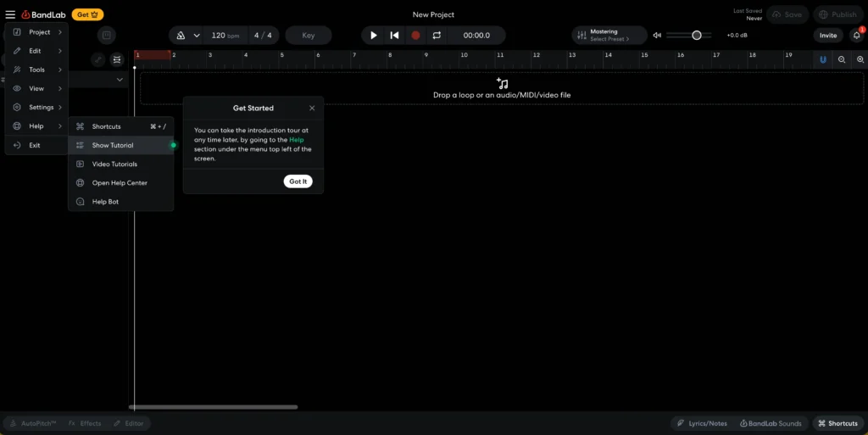Viewport: 868px width, 435px height.
Task: Return to the start of the project
Action: pos(394,36)
